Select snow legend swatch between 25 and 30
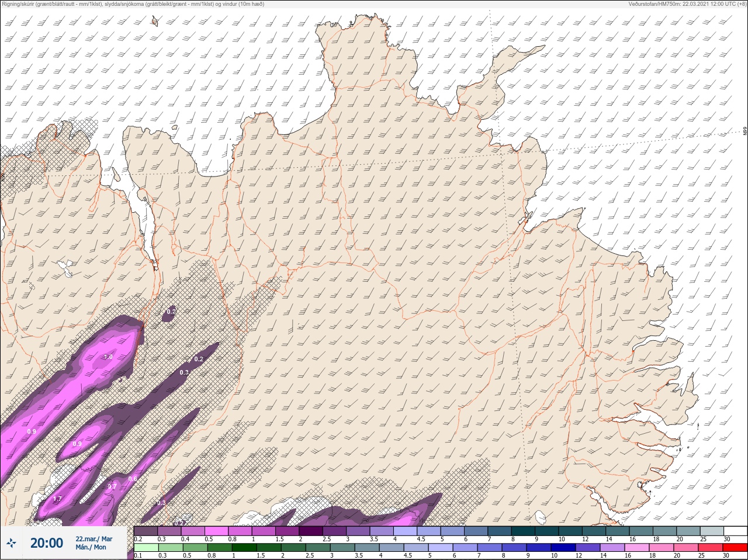 tap(712, 531)
